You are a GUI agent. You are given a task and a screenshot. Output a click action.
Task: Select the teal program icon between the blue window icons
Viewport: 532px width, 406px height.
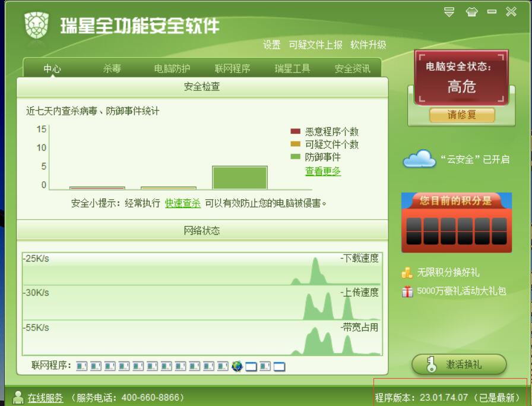click(265, 366)
